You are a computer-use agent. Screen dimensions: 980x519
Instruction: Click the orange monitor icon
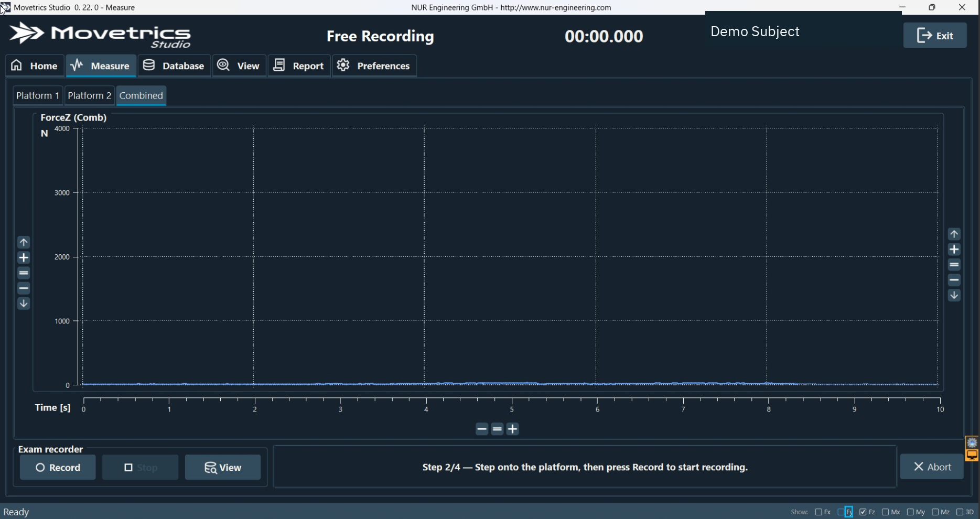(972, 455)
